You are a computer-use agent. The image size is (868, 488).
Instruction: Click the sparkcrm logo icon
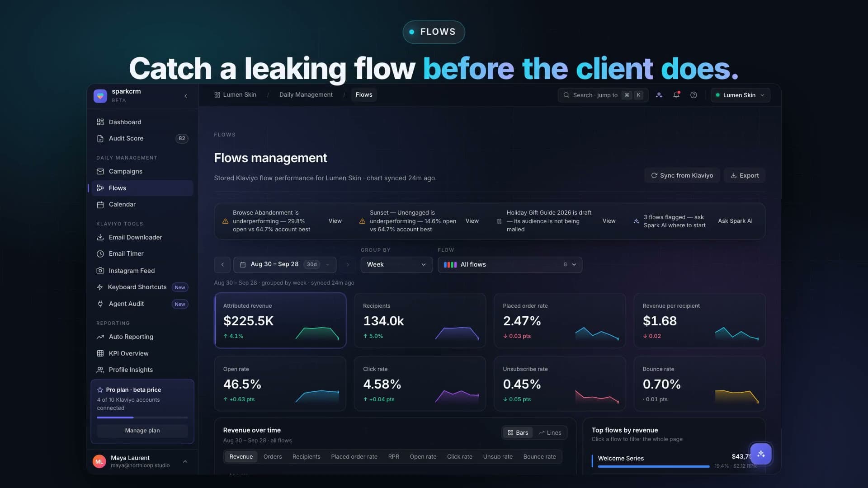click(x=100, y=95)
